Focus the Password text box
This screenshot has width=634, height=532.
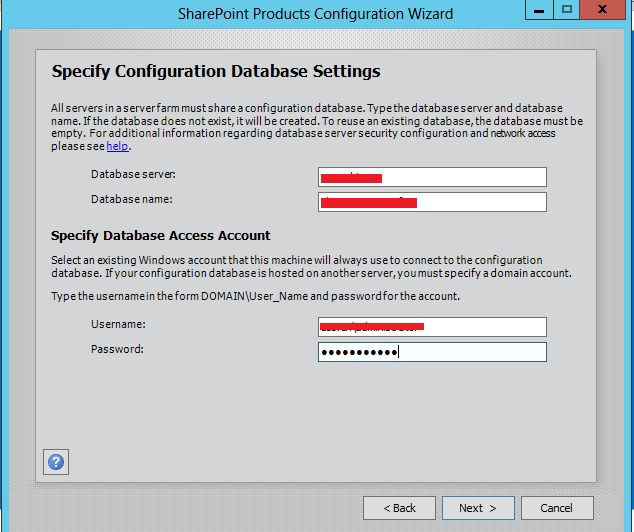click(x=432, y=352)
